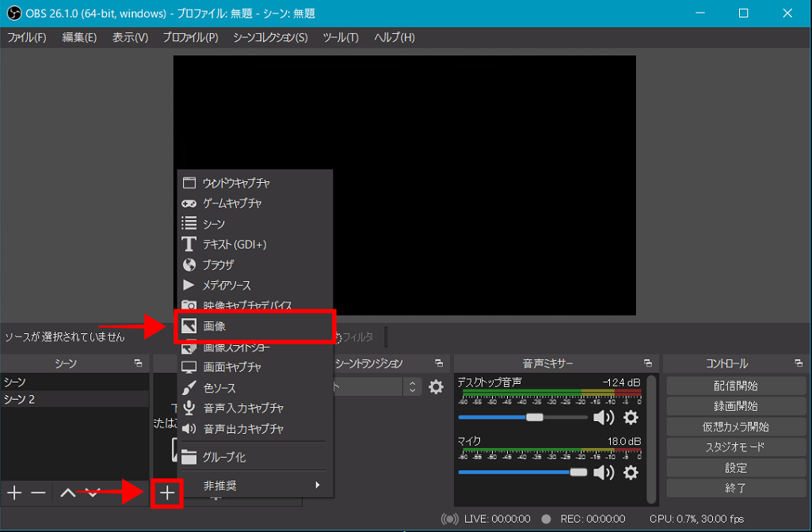The image size is (812, 532).
Task: Pick 画像 source from the menu
Action: point(255,326)
